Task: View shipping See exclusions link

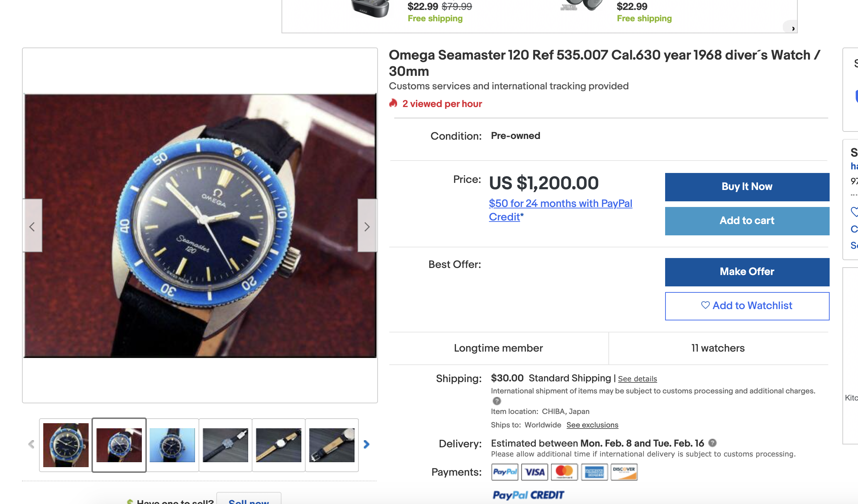Action: point(592,425)
